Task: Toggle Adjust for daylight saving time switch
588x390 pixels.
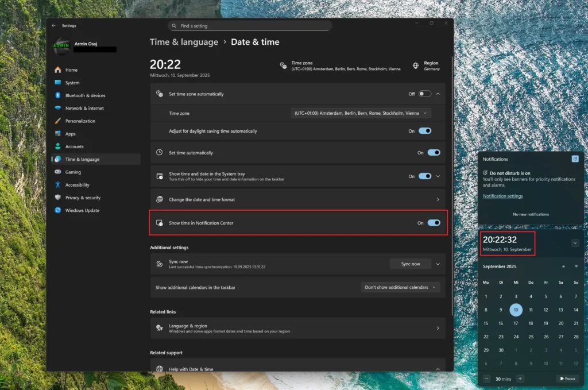Action: click(x=425, y=131)
